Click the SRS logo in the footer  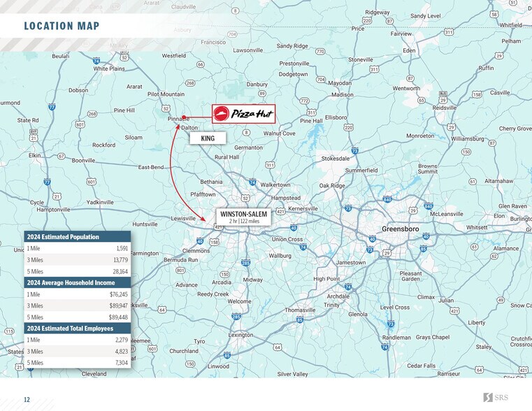[496, 398]
